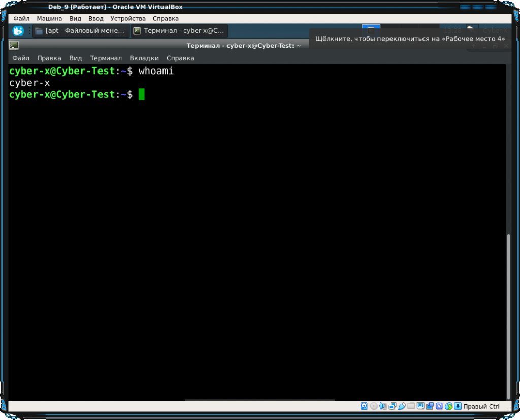
Task: Click the keyboard capture arrow icon
Action: pos(458,406)
